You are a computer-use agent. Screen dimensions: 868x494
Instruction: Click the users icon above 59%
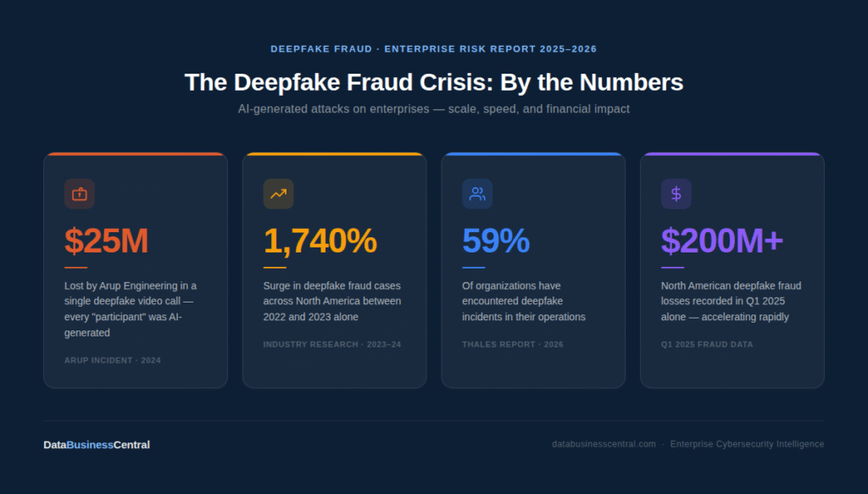tap(477, 194)
